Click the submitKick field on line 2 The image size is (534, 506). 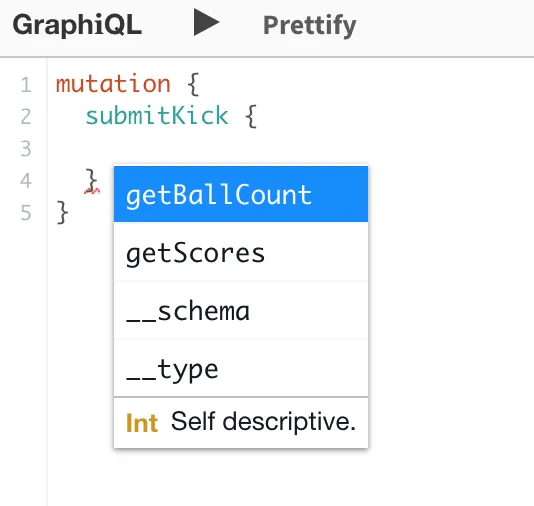click(x=157, y=116)
